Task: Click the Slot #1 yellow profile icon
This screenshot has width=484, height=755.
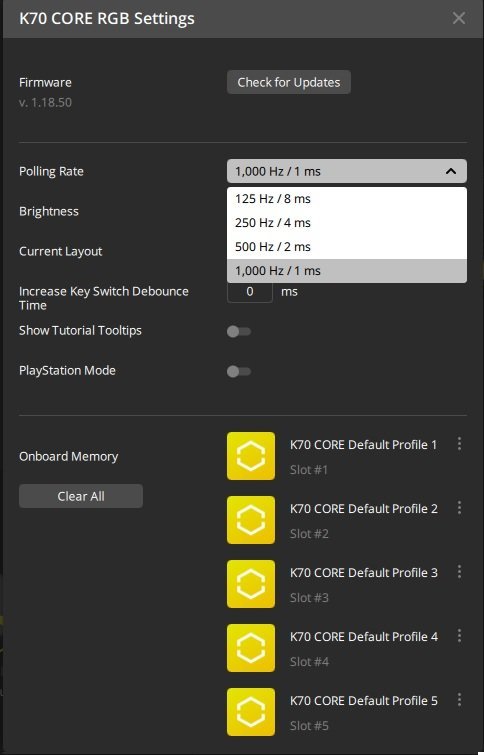Action: (x=251, y=456)
